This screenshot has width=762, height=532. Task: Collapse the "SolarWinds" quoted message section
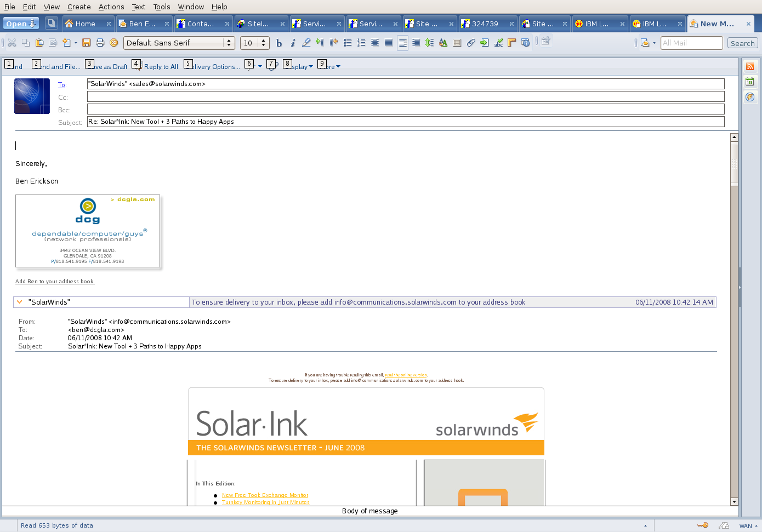pos(20,302)
